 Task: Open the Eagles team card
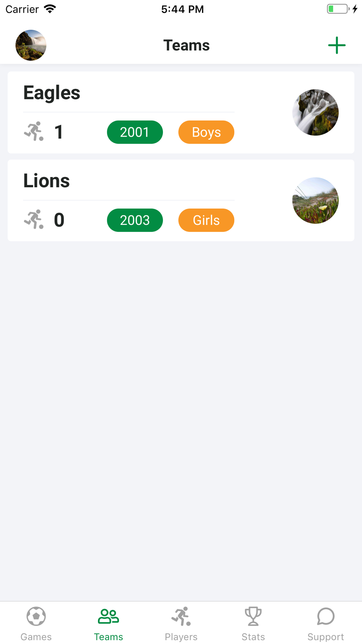click(x=181, y=112)
